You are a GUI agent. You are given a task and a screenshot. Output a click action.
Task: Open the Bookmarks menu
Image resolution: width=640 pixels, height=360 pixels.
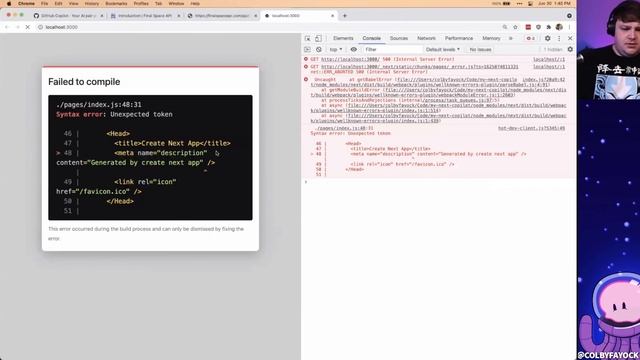116,3
